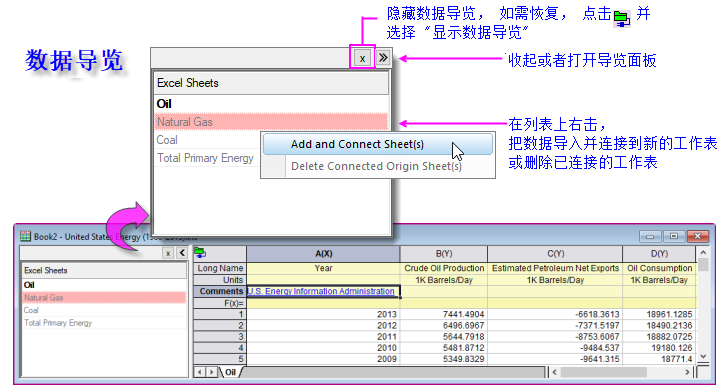
Task: Click the Long Name row label
Action: 220,268
